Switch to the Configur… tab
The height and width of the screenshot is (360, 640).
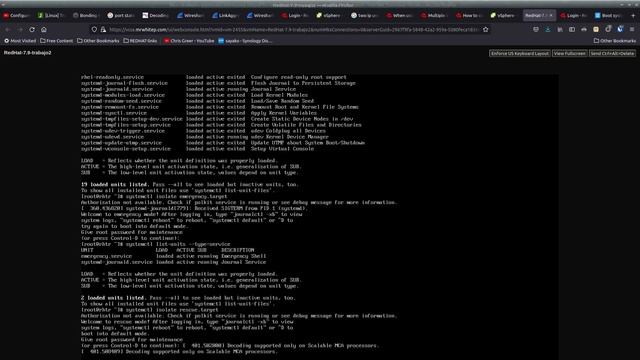(x=16, y=16)
